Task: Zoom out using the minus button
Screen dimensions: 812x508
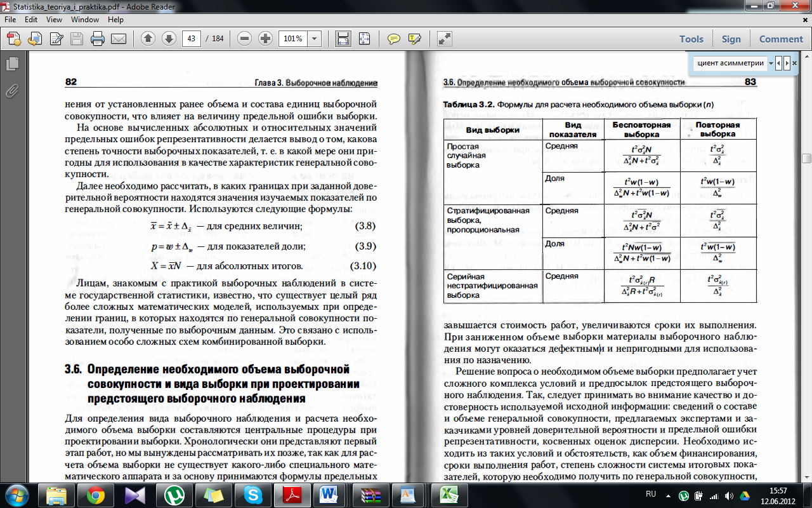Action: [x=245, y=39]
